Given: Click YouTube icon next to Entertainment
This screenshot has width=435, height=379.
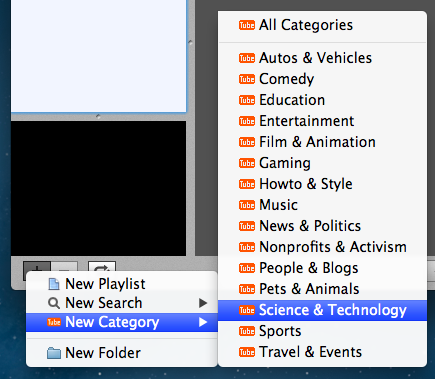Looking at the screenshot, I should (247, 121).
